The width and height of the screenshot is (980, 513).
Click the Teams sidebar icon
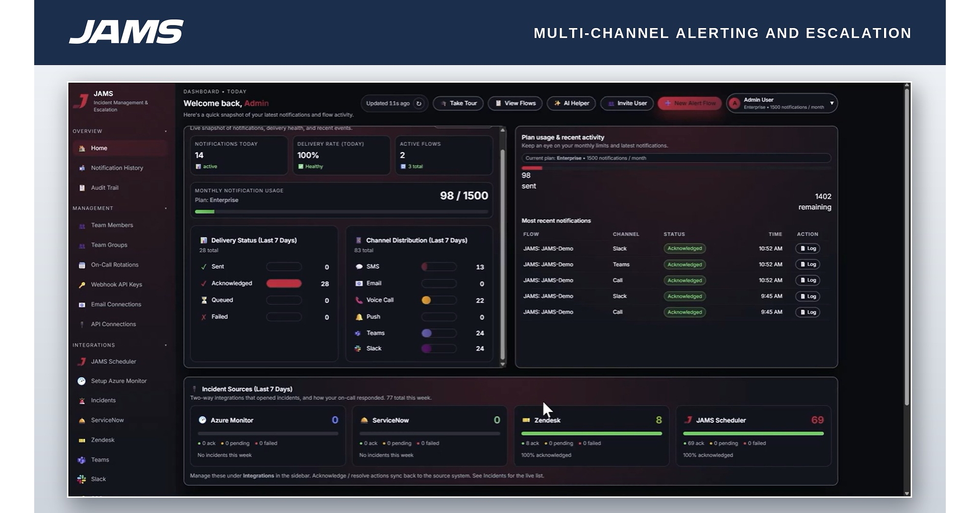pyautogui.click(x=82, y=460)
